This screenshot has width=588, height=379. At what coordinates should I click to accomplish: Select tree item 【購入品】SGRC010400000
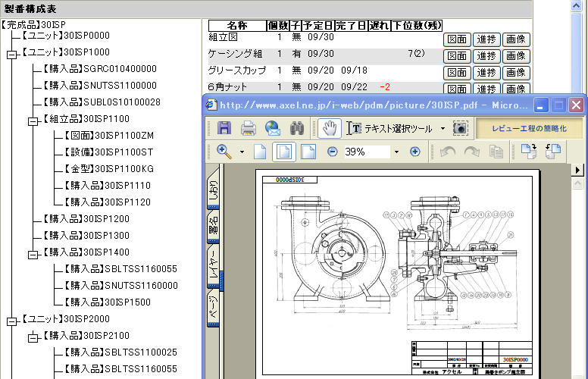point(99,69)
